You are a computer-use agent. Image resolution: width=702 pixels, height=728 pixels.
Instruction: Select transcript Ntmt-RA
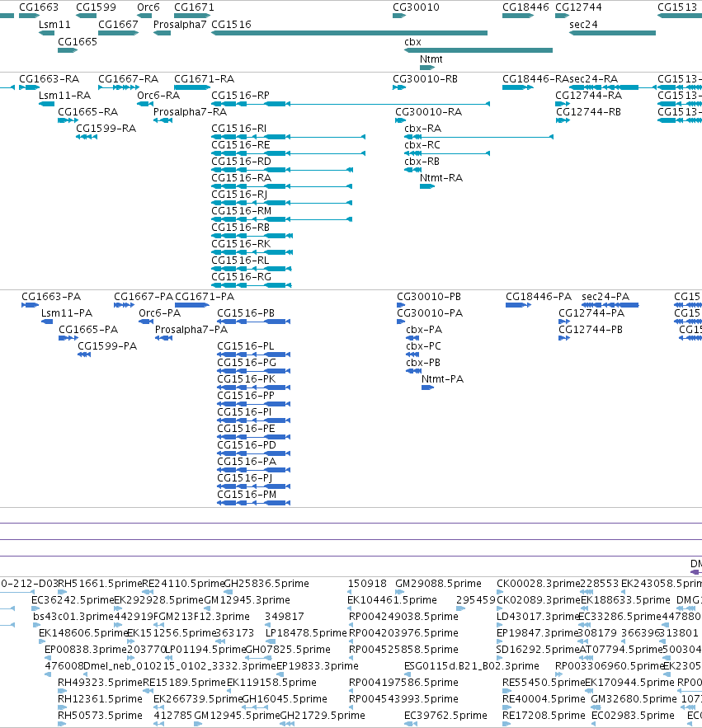(427, 186)
